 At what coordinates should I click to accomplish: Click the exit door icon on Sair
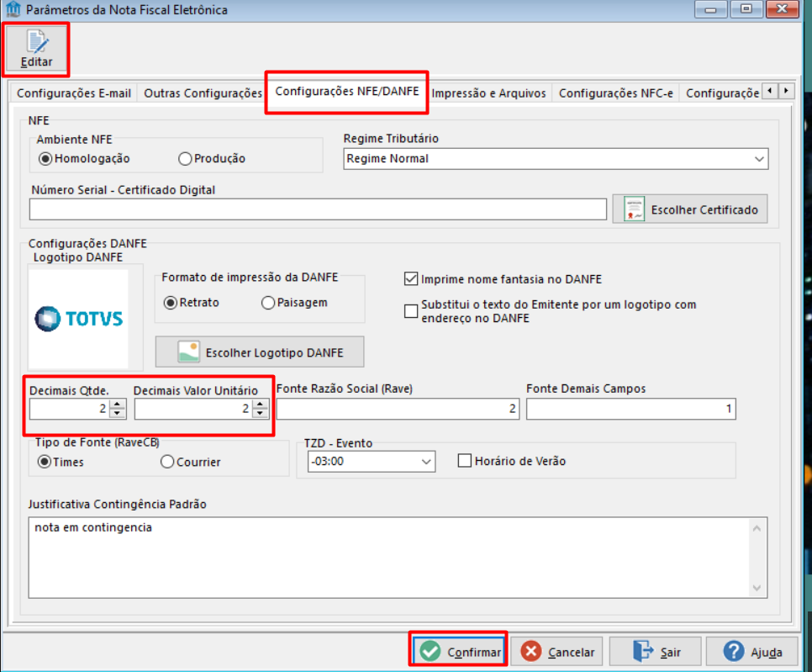click(643, 651)
